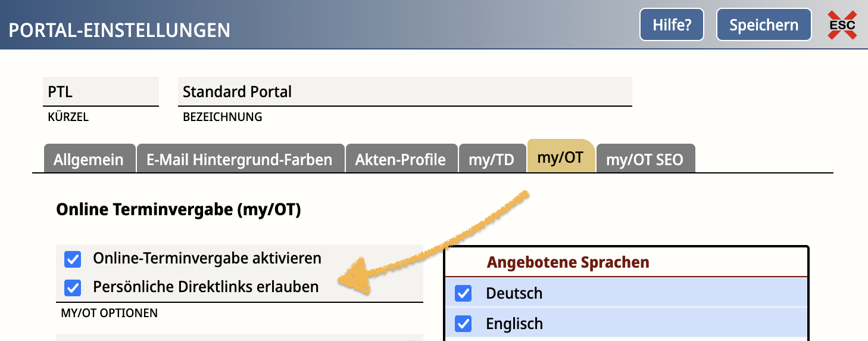Close the dialog with the ESC icon
Viewport: 868px width, 341px height.
[x=842, y=25]
